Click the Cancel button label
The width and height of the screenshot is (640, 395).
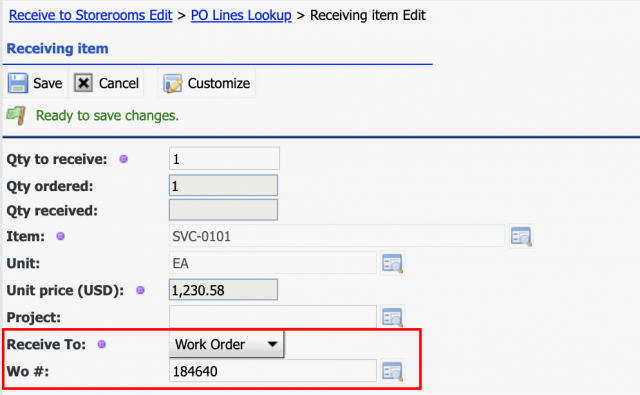point(119,83)
